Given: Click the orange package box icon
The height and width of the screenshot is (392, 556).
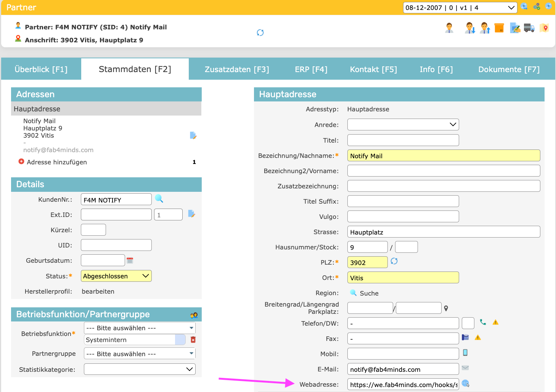Looking at the screenshot, I should tap(499, 28).
